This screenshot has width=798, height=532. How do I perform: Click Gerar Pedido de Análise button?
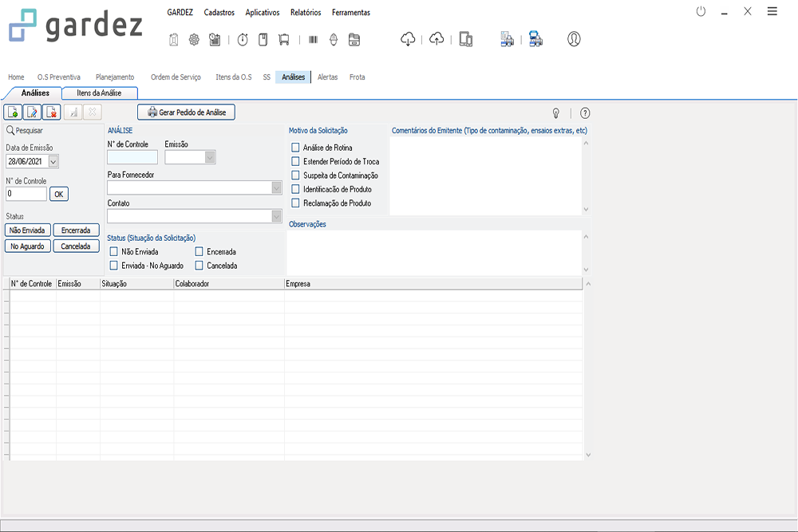click(x=186, y=112)
